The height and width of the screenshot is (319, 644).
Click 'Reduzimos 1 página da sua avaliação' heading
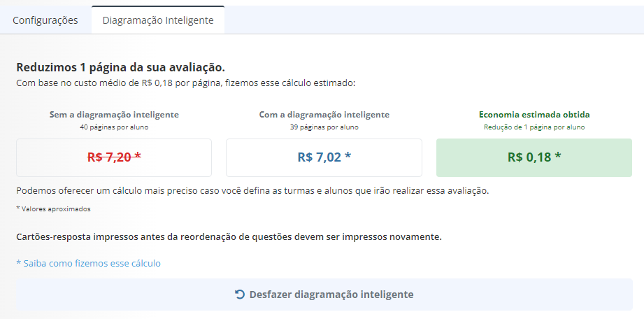click(x=121, y=67)
